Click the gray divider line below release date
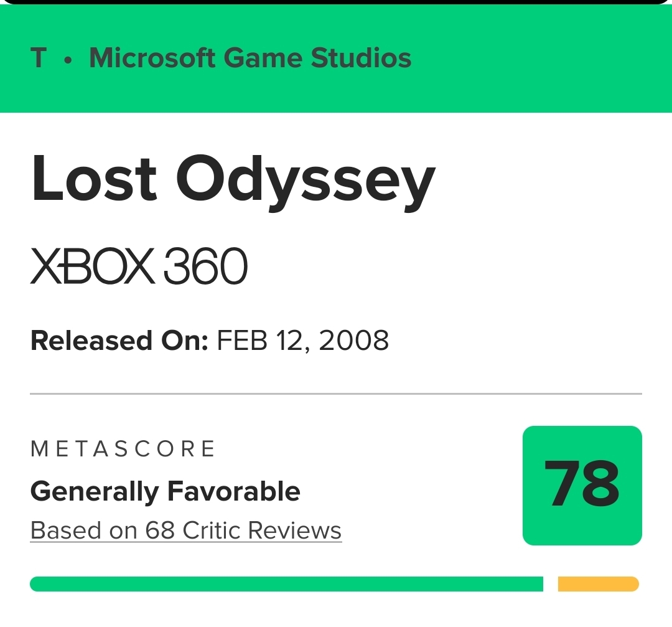This screenshot has width=672, height=627. [336, 394]
